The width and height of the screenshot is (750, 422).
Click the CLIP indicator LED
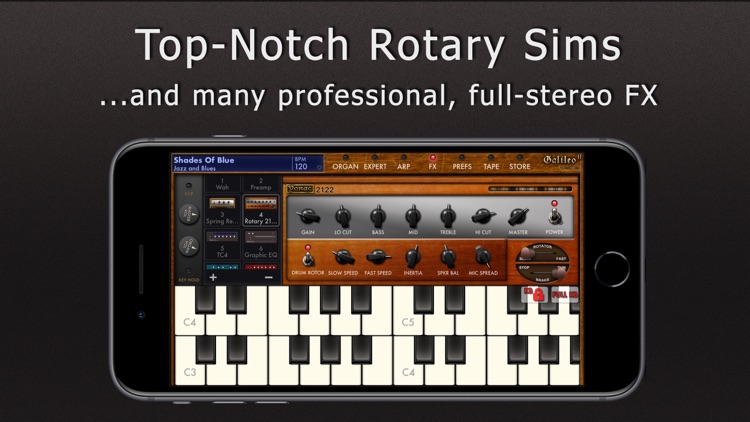click(188, 186)
